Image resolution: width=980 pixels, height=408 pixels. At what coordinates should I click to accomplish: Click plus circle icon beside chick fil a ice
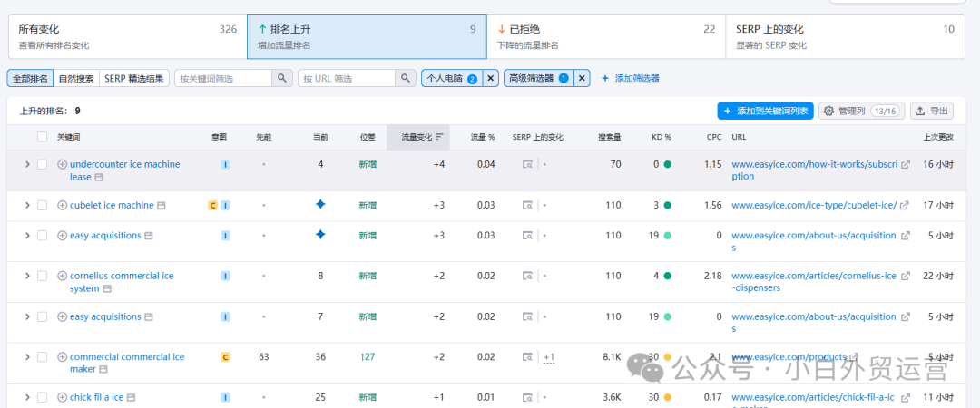pos(62,397)
